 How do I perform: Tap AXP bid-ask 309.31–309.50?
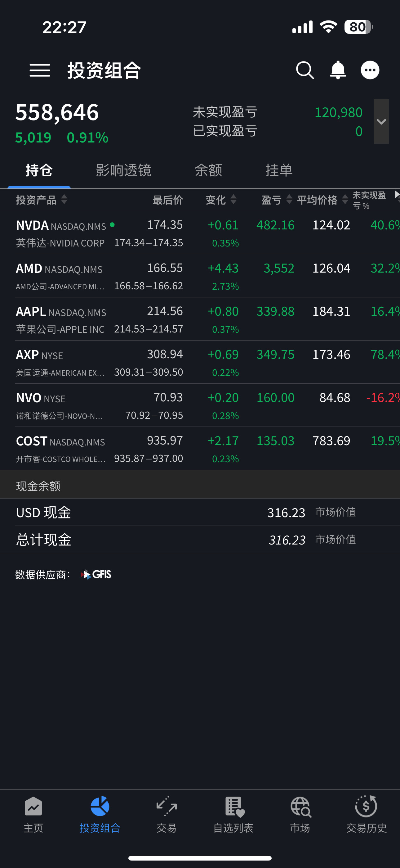149,372
